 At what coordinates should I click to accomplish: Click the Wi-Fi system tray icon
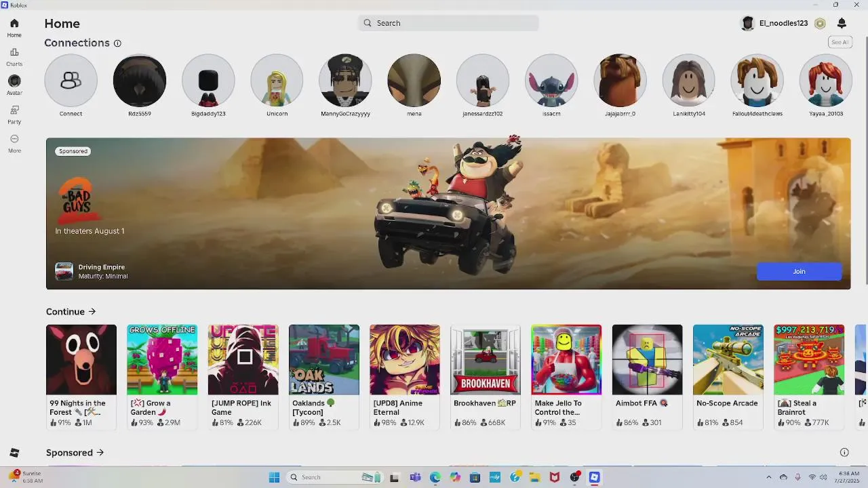[812, 477]
